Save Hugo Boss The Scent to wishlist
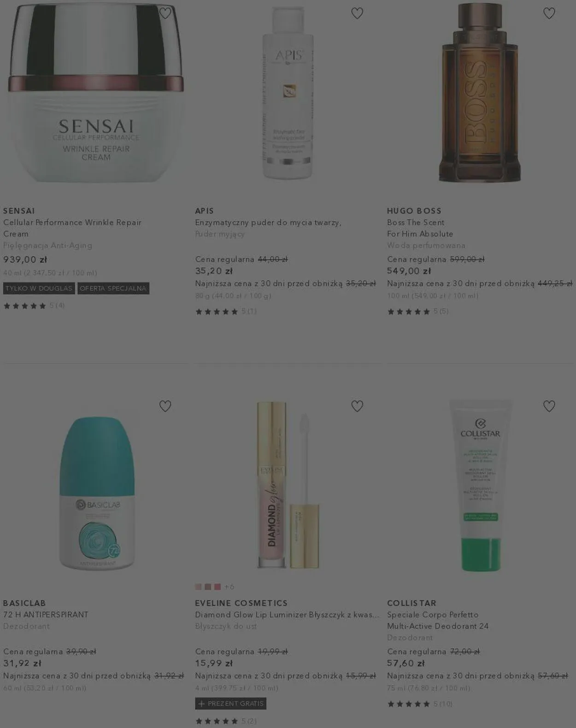This screenshot has width=576, height=728. click(x=549, y=13)
